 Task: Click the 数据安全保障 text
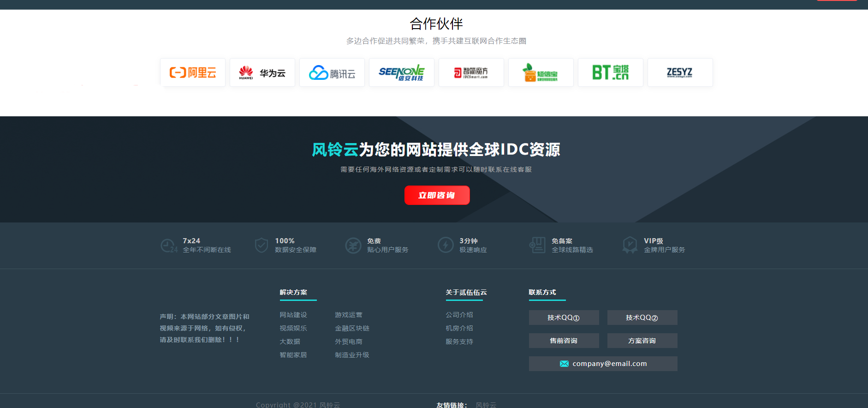[296, 250]
